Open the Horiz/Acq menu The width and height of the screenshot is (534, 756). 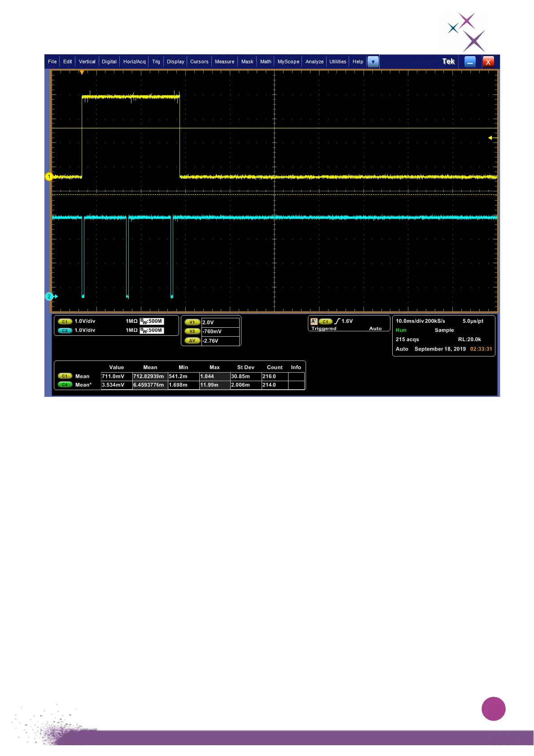coord(135,62)
